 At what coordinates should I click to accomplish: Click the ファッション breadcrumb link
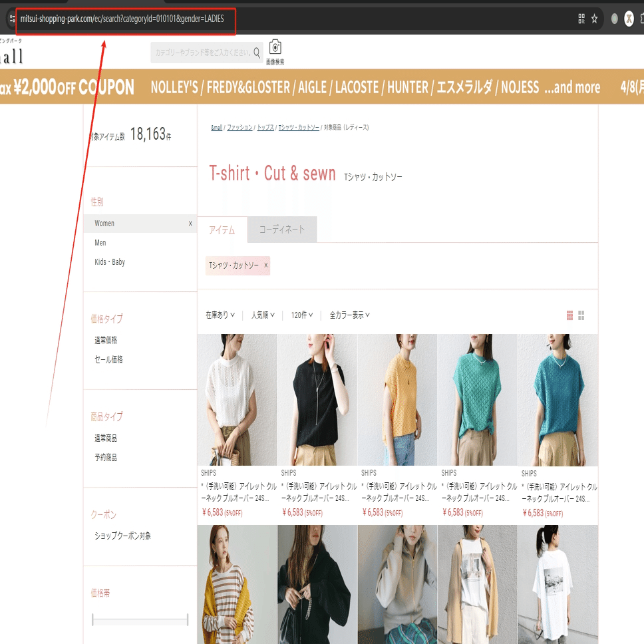(x=240, y=128)
